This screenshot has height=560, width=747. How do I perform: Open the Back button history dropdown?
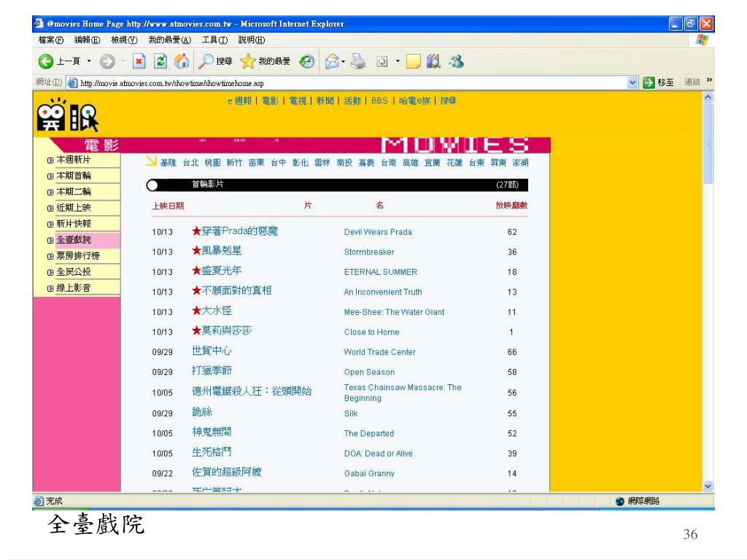pos(88,61)
